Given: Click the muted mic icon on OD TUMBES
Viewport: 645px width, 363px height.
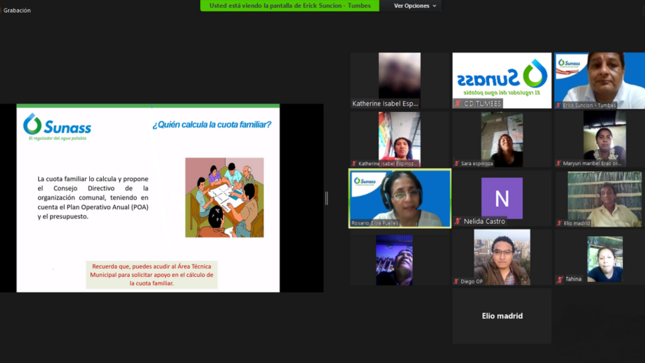Looking at the screenshot, I should pos(458,104).
